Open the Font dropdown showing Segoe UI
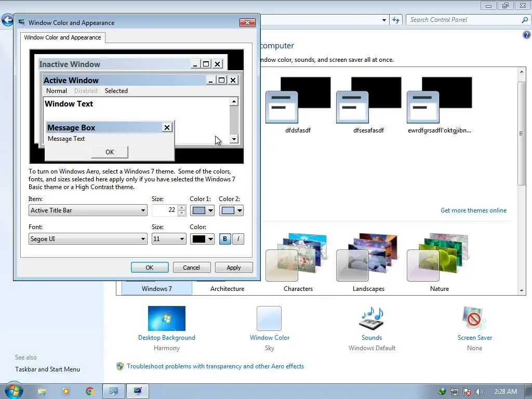 88,239
